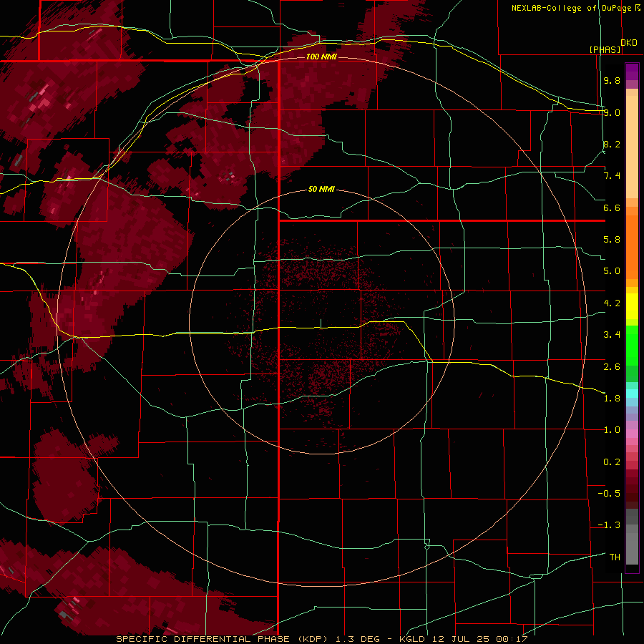Click the -1.3 color scale value
The image size is (644, 644).
[609, 525]
